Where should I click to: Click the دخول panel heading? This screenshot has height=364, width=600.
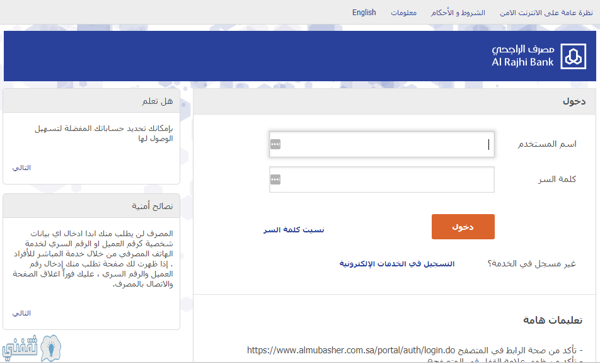click(x=574, y=101)
